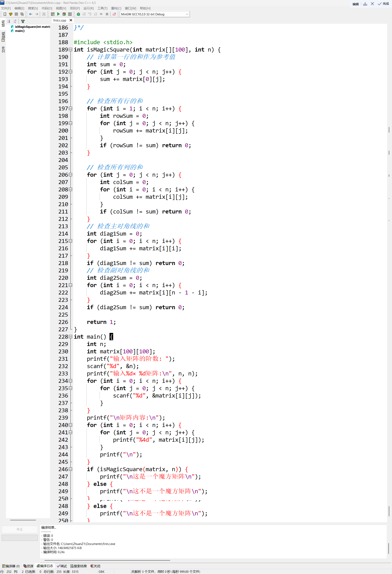Image resolution: width=392 pixels, height=574 pixels.
Task: Open the 代码[O] menu
Action: tap(47, 8)
